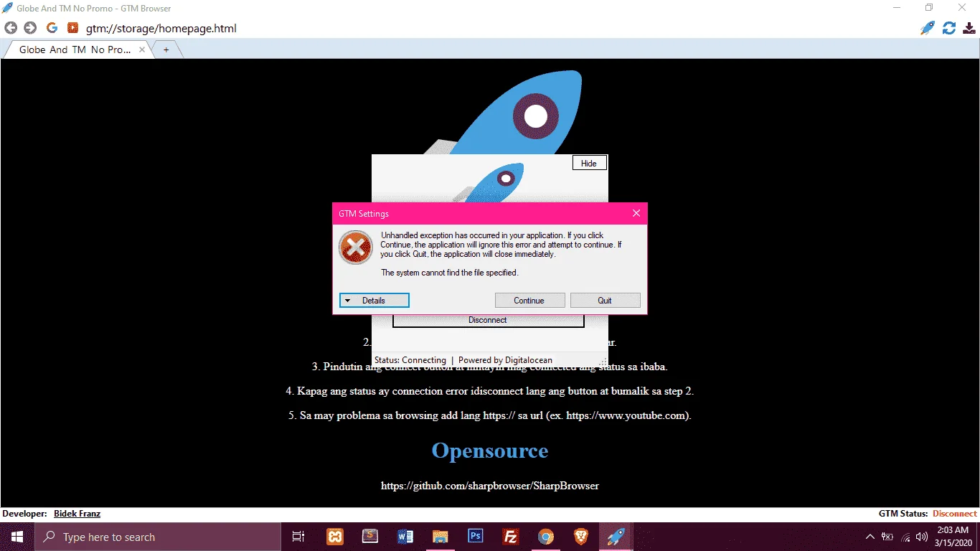Image resolution: width=980 pixels, height=551 pixels.
Task: Open the Wi-Fi network icon in the tray
Action: click(905, 537)
